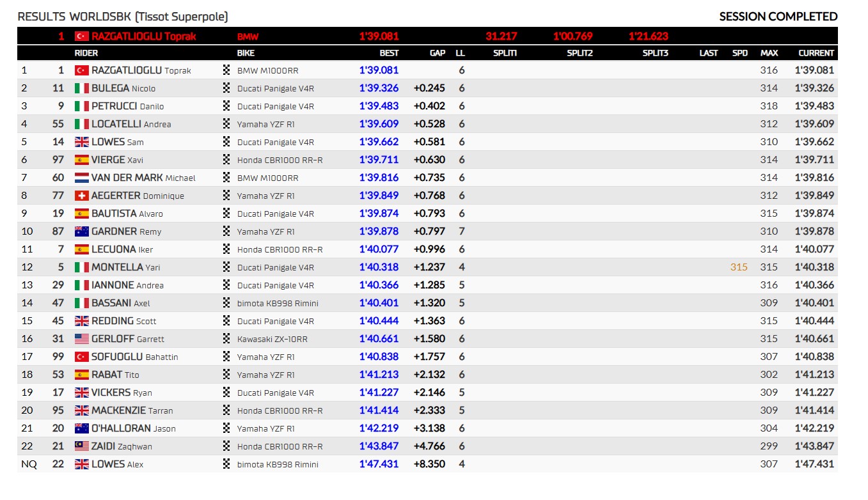Viewport: 868px width, 500px height.
Task: Click rider name RAZGATLIOGLU Toprak in row 1
Action: pyautogui.click(x=141, y=70)
